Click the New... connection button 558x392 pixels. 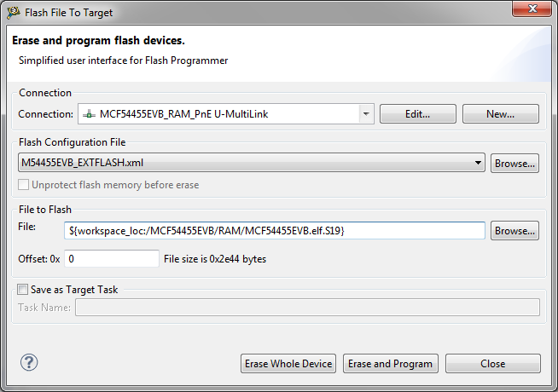500,114
